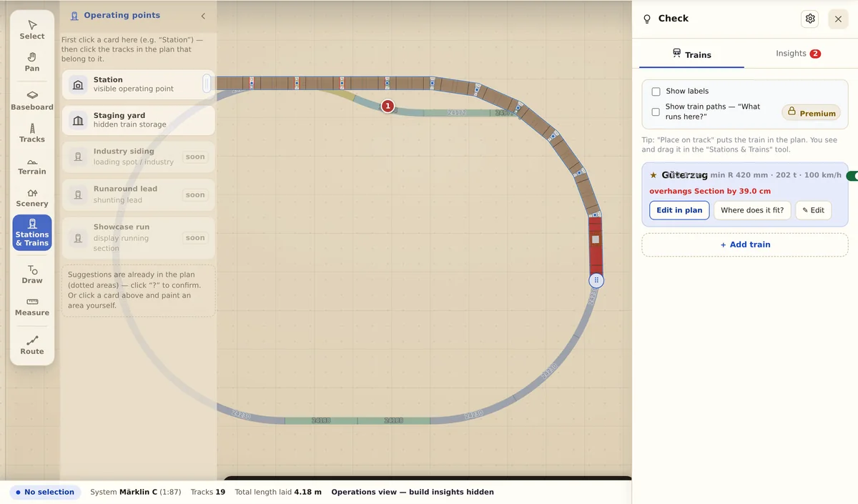Click the Industry siding card
This screenshot has height=504, width=858.
coord(138,157)
